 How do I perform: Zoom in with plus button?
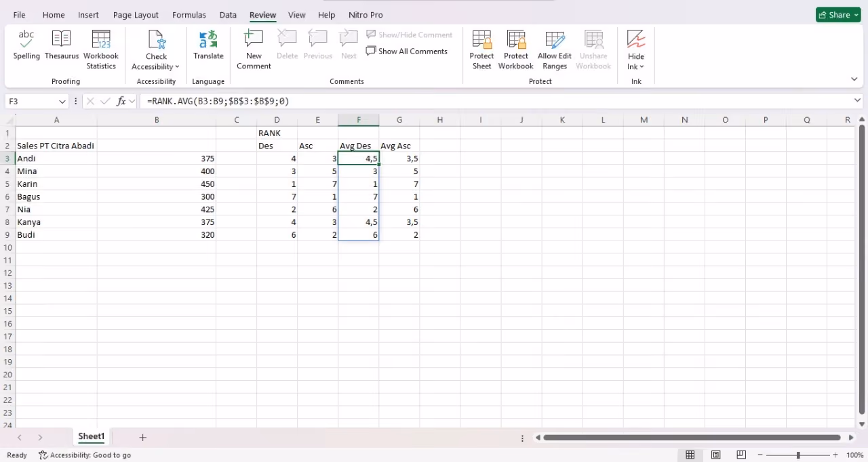point(835,455)
